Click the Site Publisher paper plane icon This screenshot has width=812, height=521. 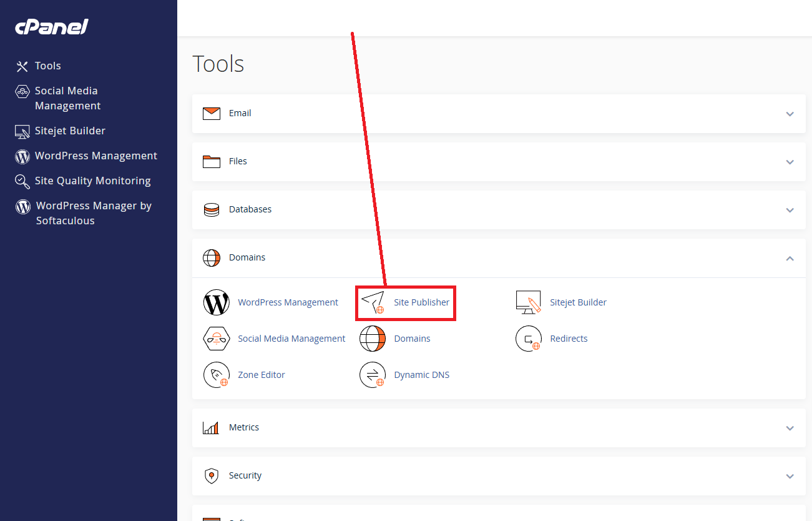[x=373, y=302]
